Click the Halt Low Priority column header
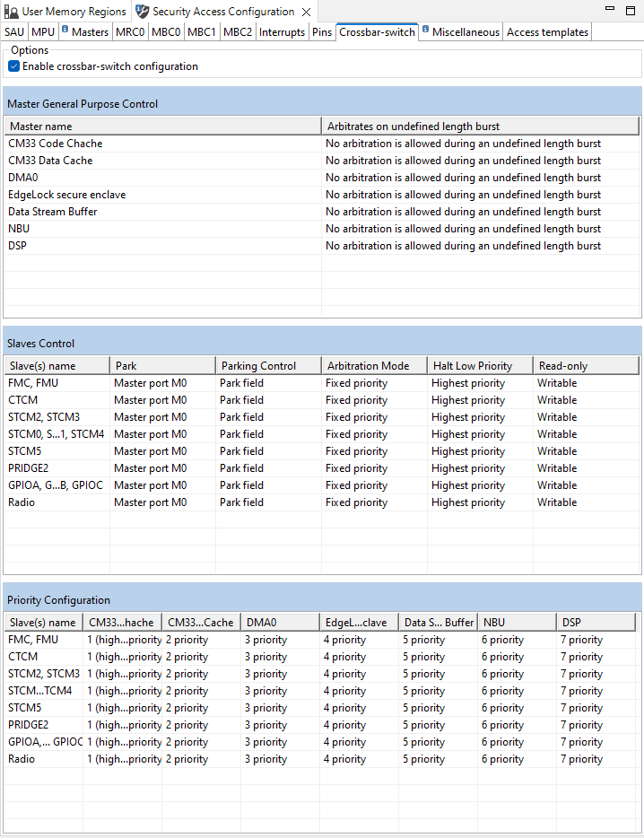 [480, 365]
